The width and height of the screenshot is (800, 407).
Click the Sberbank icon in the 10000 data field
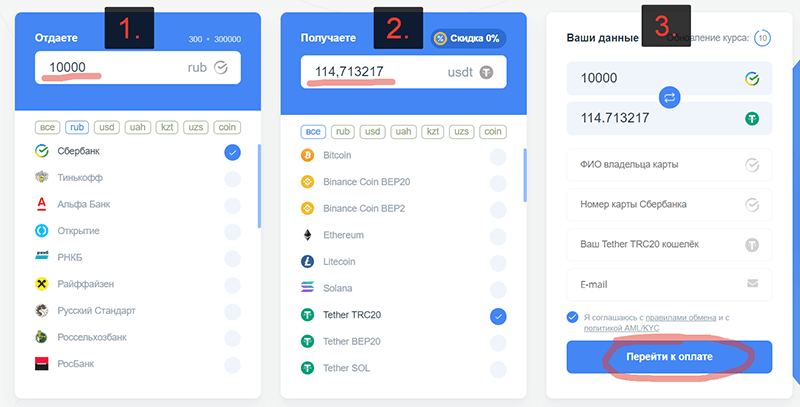752,79
